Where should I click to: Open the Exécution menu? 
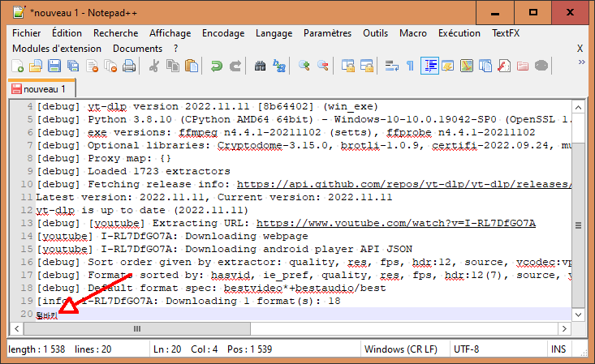click(x=459, y=33)
